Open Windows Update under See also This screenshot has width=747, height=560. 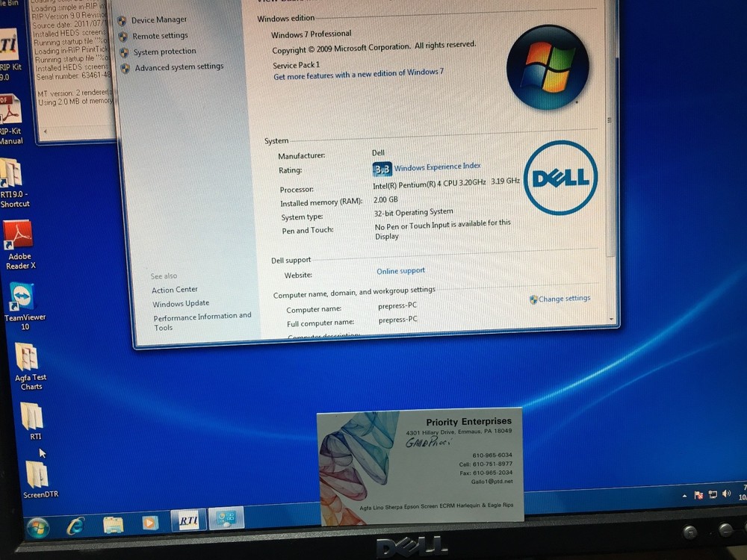pyautogui.click(x=181, y=304)
